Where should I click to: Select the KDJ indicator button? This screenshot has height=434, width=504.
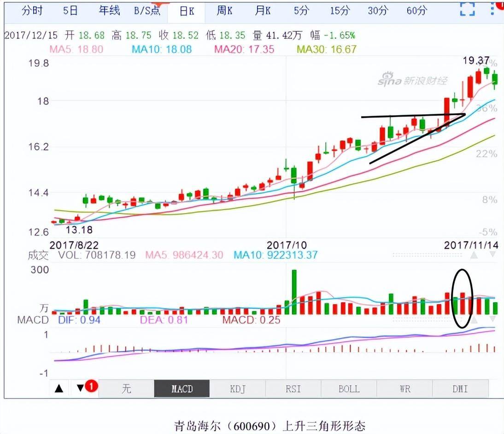(238, 389)
